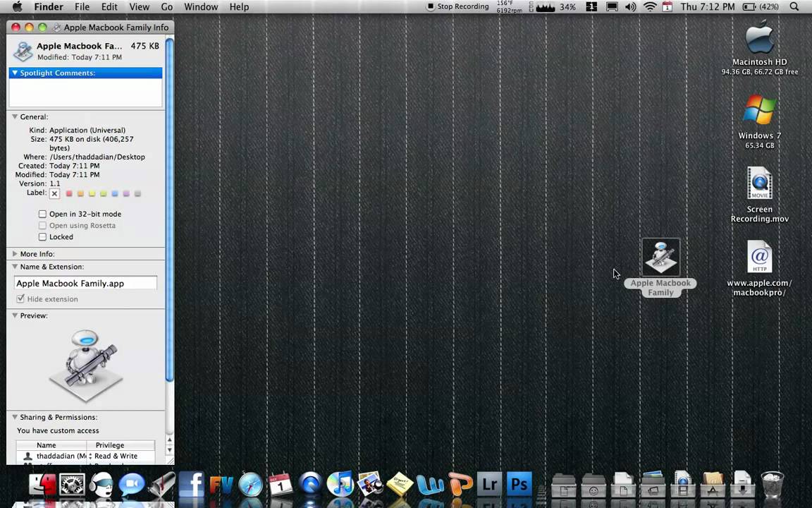Open the File menu

(x=82, y=7)
